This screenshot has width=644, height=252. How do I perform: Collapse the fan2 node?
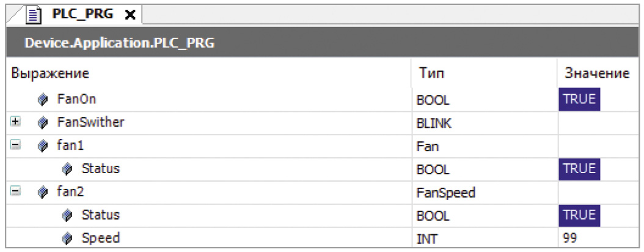[x=15, y=191]
